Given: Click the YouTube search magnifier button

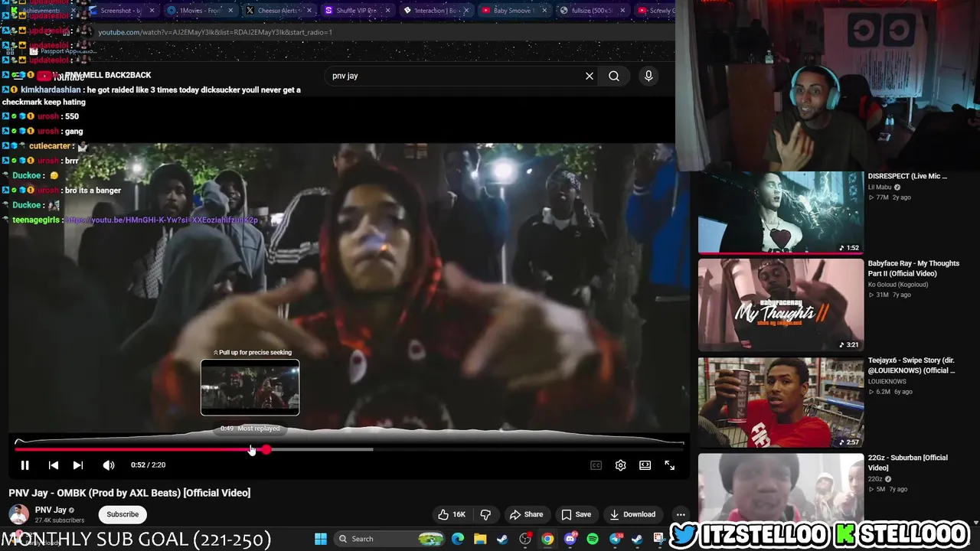Looking at the screenshot, I should (614, 76).
